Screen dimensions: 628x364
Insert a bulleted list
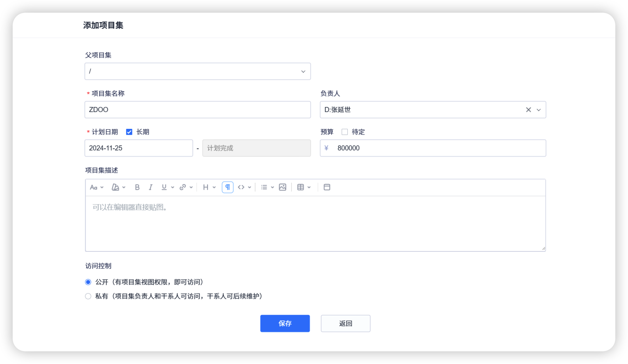click(x=264, y=187)
